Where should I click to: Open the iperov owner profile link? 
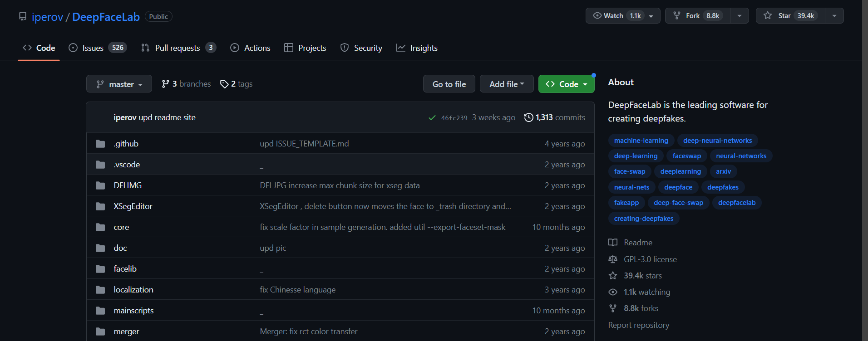click(x=47, y=17)
